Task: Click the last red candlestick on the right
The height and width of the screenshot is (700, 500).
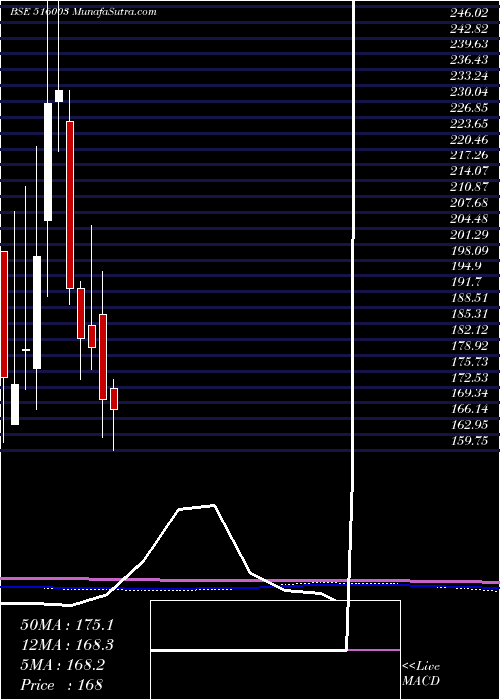Action: pos(114,399)
